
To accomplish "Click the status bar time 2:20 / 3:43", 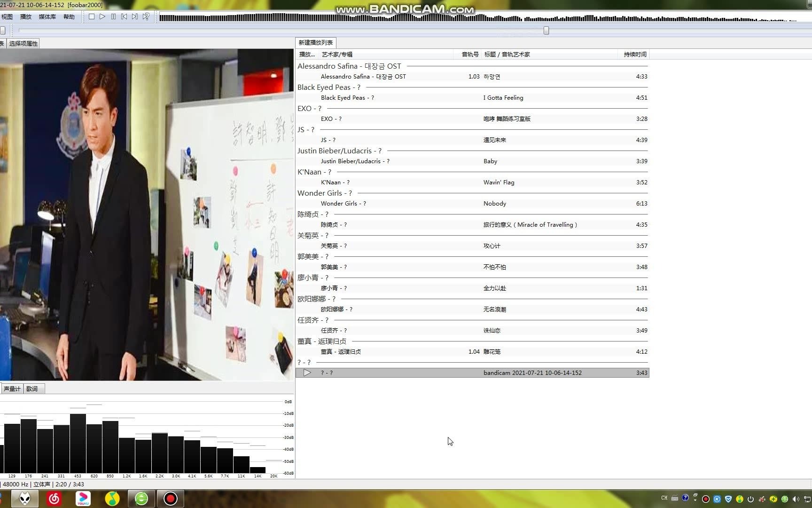I will (x=70, y=484).
